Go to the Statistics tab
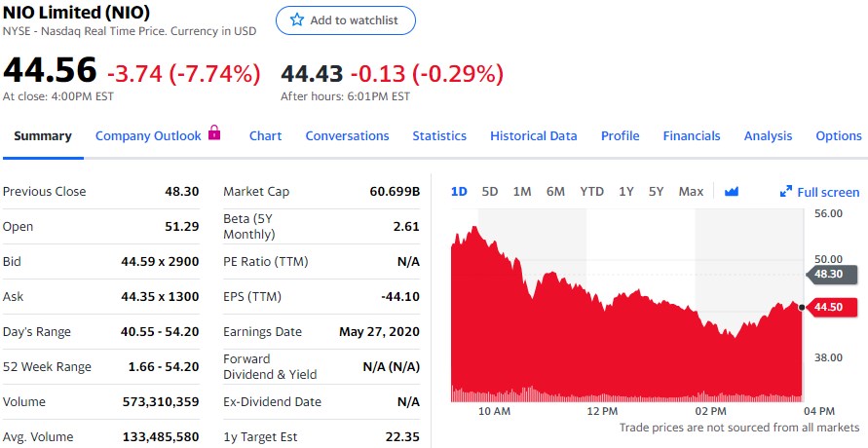Viewport: 868px width, 448px height. (x=439, y=136)
